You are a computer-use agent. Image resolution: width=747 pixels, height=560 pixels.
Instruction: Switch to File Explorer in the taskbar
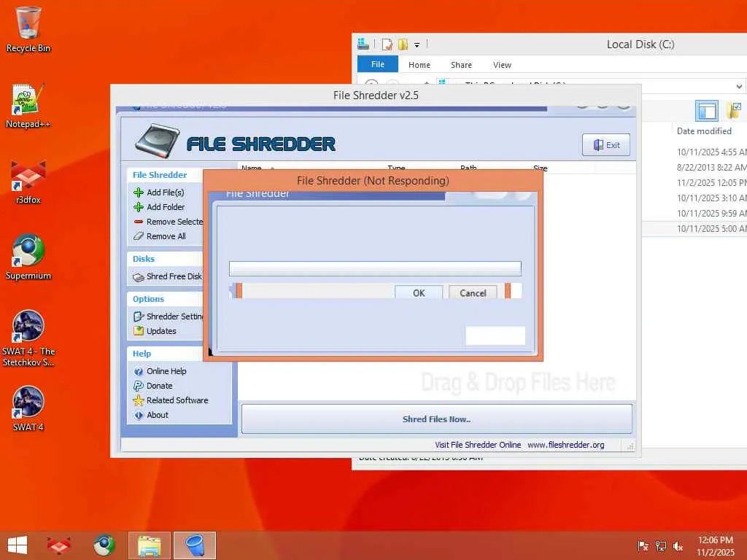coord(149,545)
